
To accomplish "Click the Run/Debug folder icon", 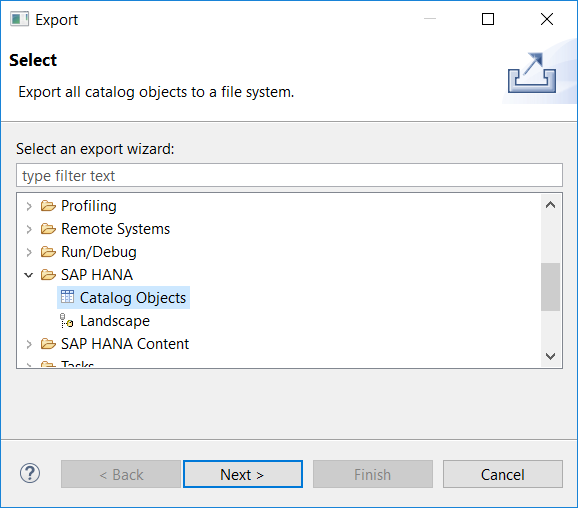I will point(48,252).
